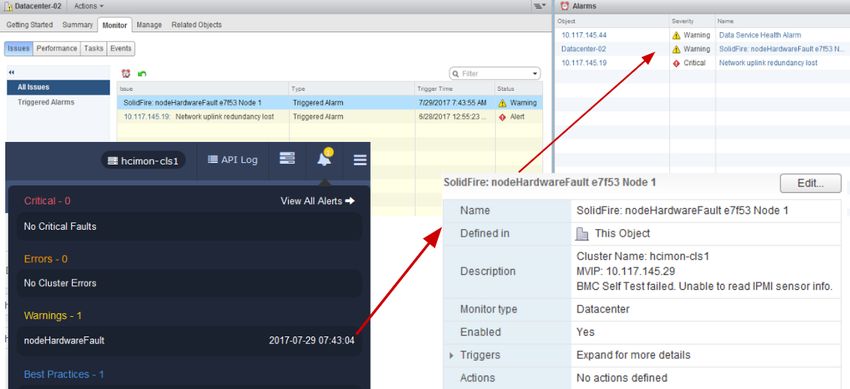The image size is (850, 389).
Task: Click View All Alerts link
Action: pyautogui.click(x=318, y=201)
